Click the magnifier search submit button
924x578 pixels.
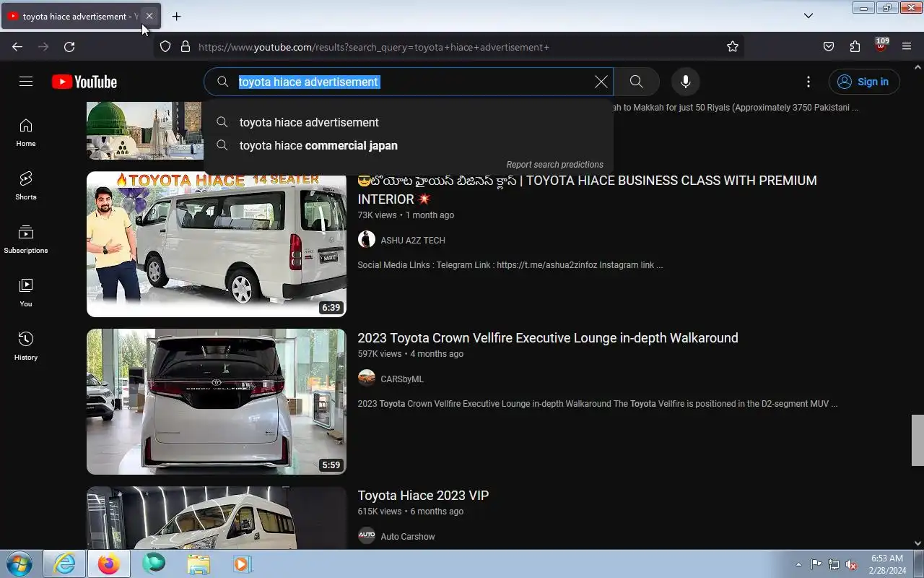[636, 82]
